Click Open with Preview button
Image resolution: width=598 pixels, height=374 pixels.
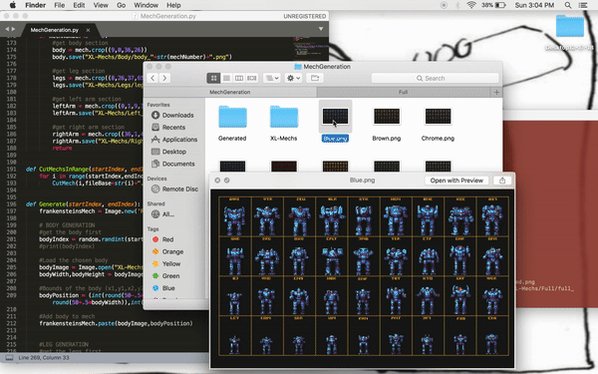tap(457, 180)
